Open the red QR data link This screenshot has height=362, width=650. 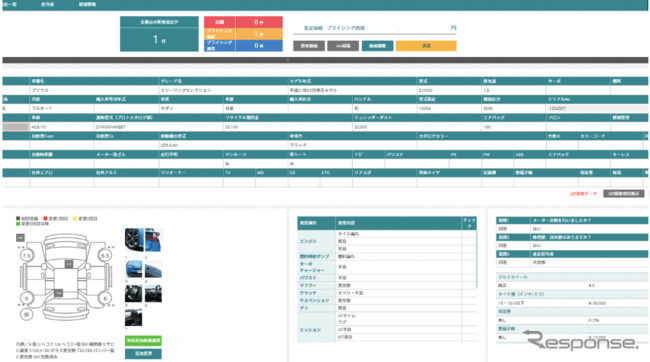[x=583, y=194]
